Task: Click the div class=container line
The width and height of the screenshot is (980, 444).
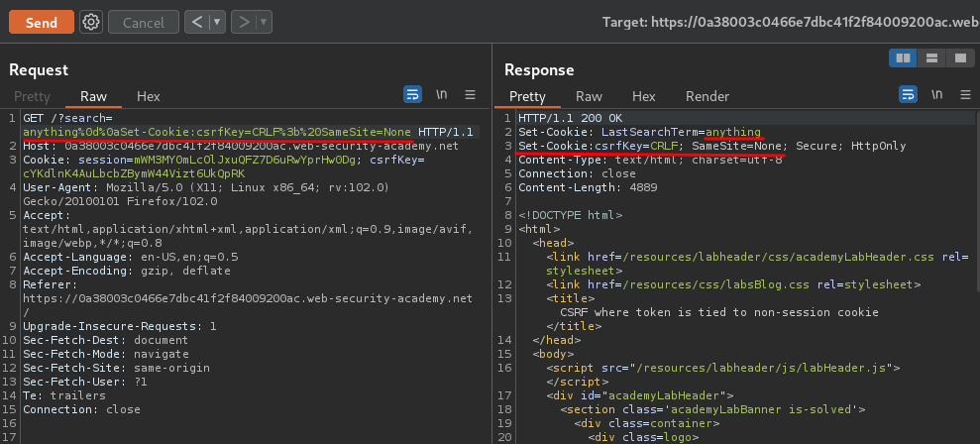Action: tap(647, 423)
